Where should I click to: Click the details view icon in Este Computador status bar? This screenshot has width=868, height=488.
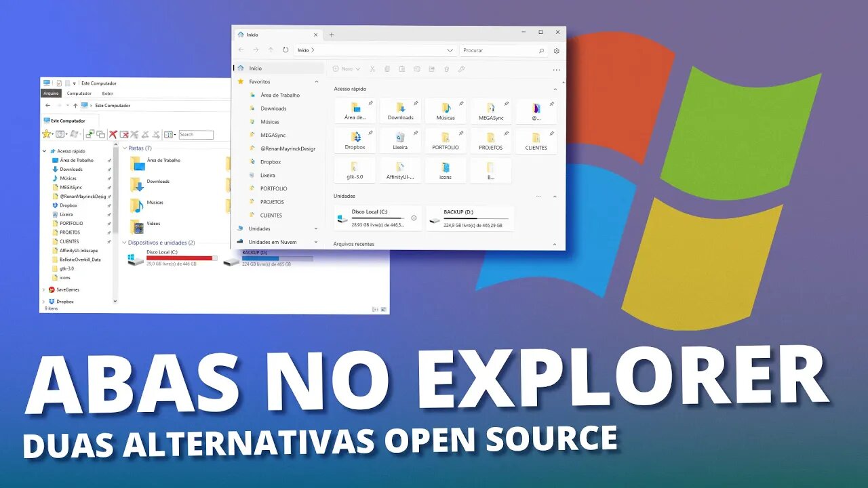376,309
